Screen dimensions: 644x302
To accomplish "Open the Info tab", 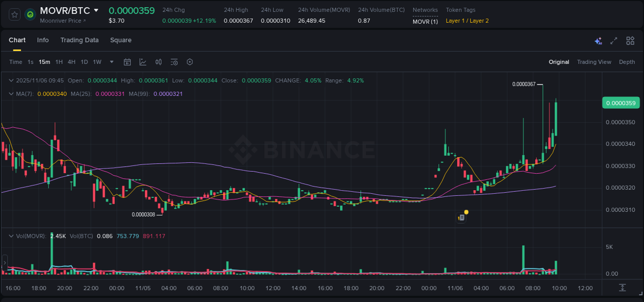I will click(43, 40).
